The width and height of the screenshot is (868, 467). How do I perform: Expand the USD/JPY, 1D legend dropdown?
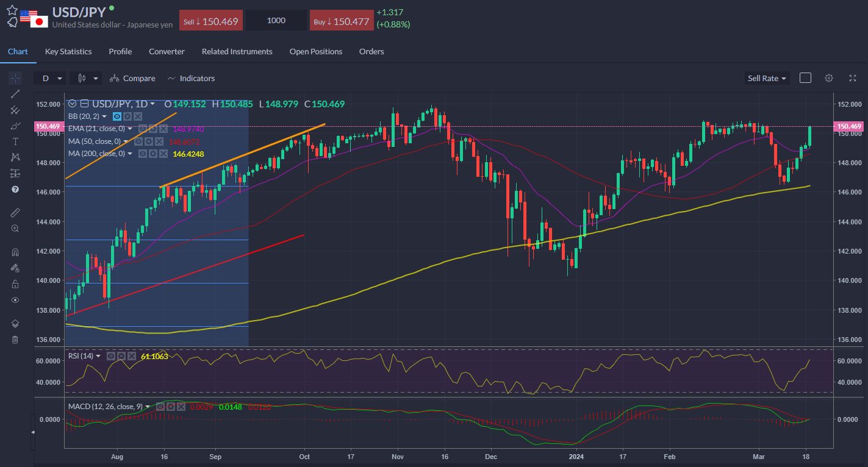pyautogui.click(x=152, y=104)
